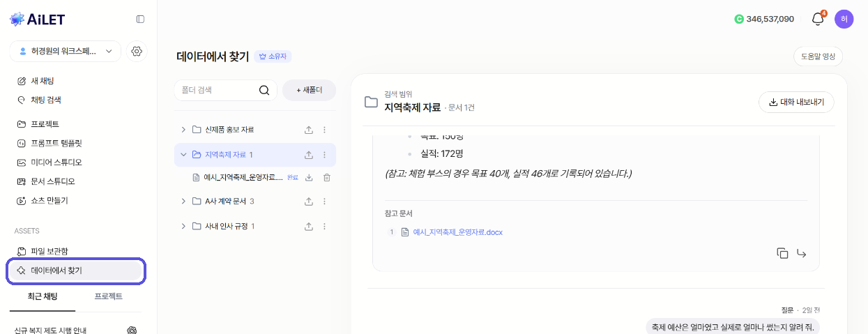The width and height of the screenshot is (868, 334).
Task: Click the folder icon beside 검색 범위
Action: [x=372, y=102]
